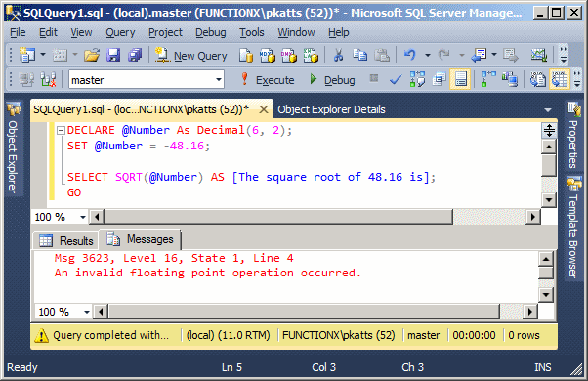Click the editor split window handle
Image resolution: width=588 pixels, height=381 pixels.
[549, 130]
